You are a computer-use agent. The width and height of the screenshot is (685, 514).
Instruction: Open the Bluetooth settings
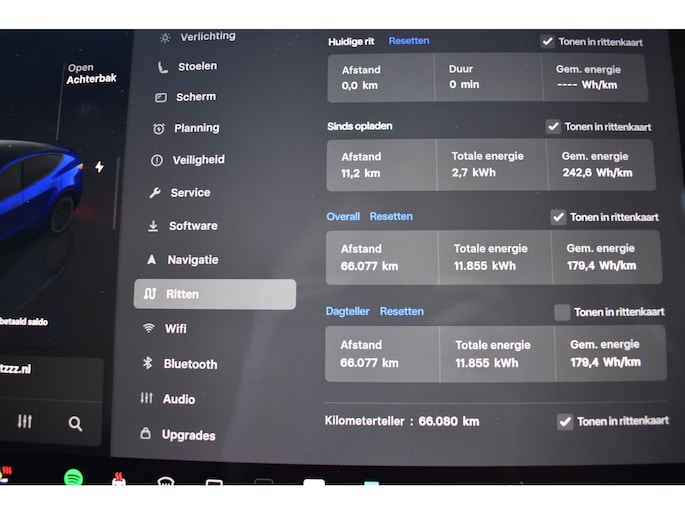(189, 364)
